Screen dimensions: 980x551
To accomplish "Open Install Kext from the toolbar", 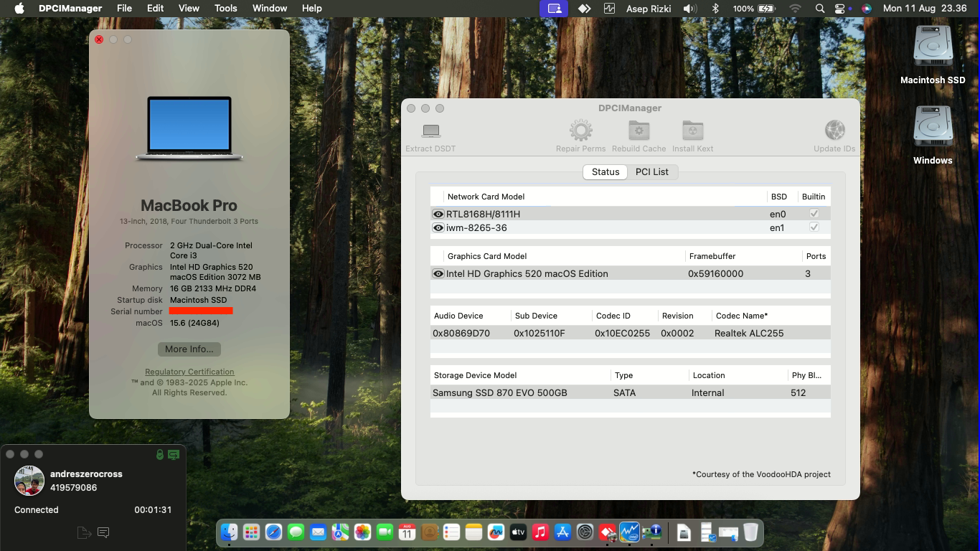I will [x=692, y=131].
